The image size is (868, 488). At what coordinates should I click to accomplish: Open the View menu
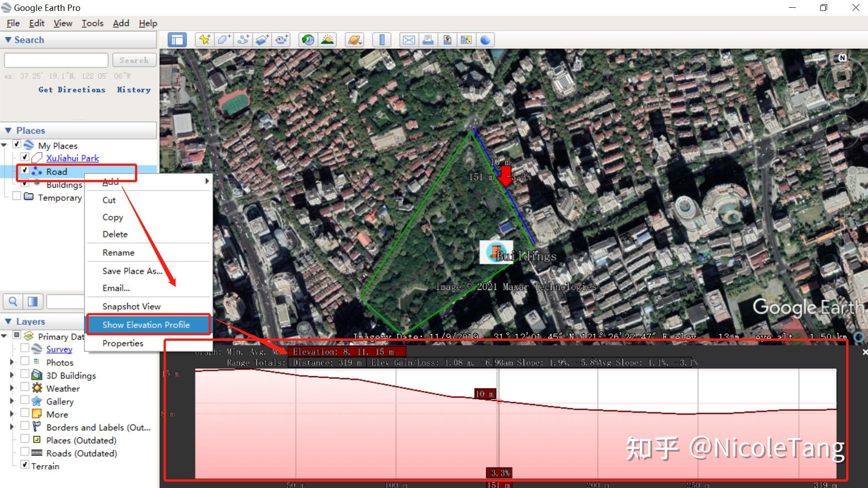63,23
